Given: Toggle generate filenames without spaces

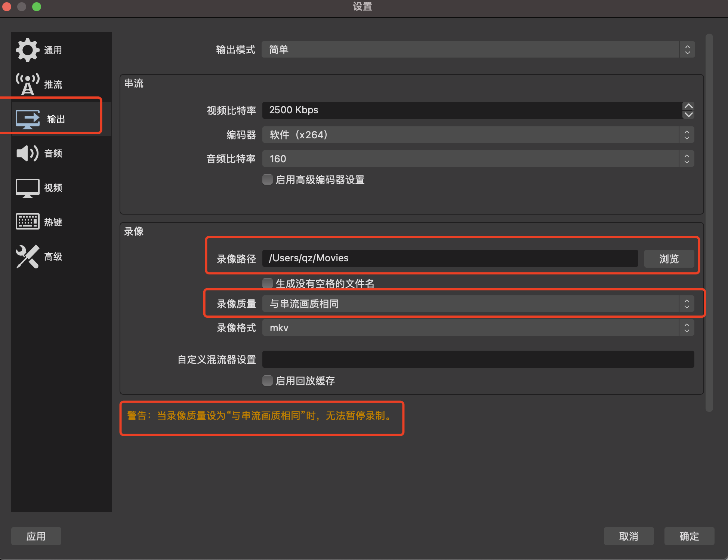Looking at the screenshot, I should click(268, 283).
